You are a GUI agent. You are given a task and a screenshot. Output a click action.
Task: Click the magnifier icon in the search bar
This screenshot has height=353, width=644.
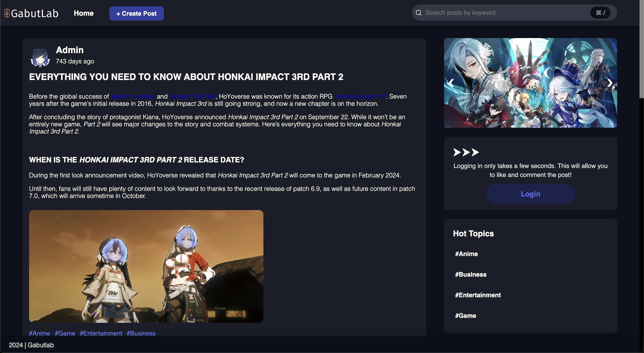click(x=419, y=13)
